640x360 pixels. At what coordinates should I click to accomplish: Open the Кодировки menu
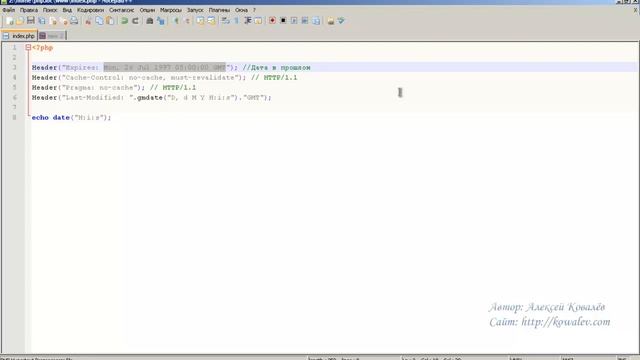[90, 10]
